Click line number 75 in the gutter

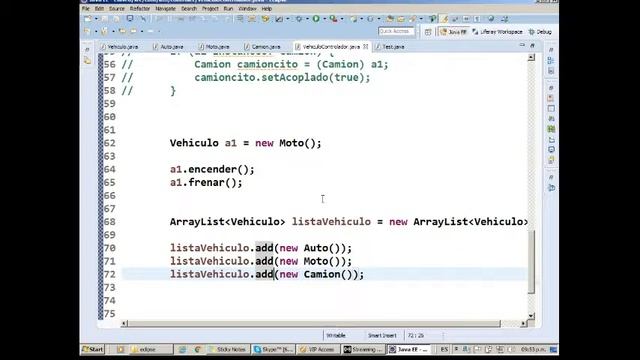[109, 314]
